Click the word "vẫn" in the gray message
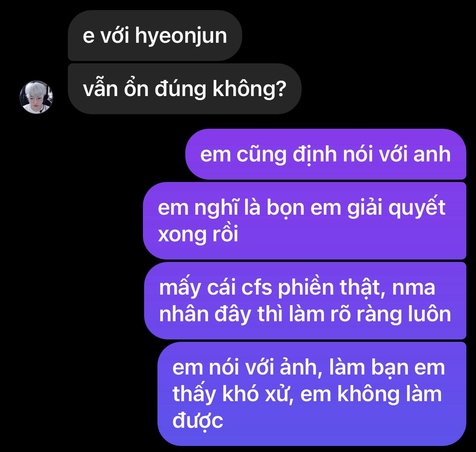476x452 pixels. [x=100, y=89]
